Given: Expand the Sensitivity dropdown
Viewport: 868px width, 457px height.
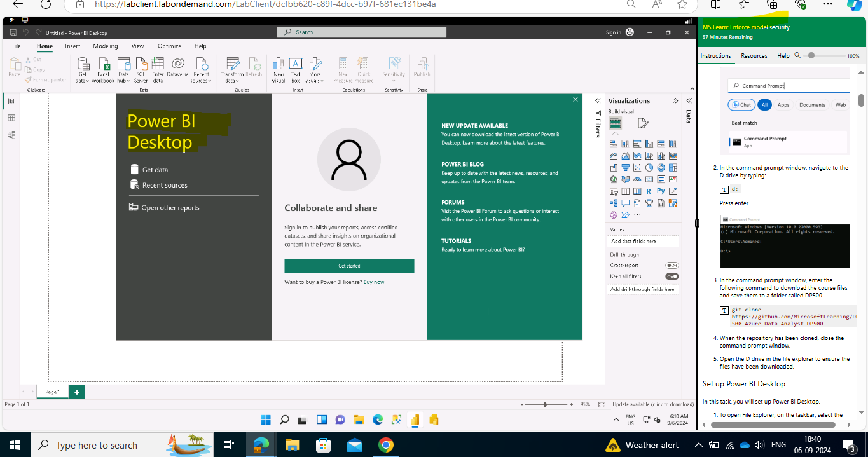Looking at the screenshot, I should pos(394,70).
